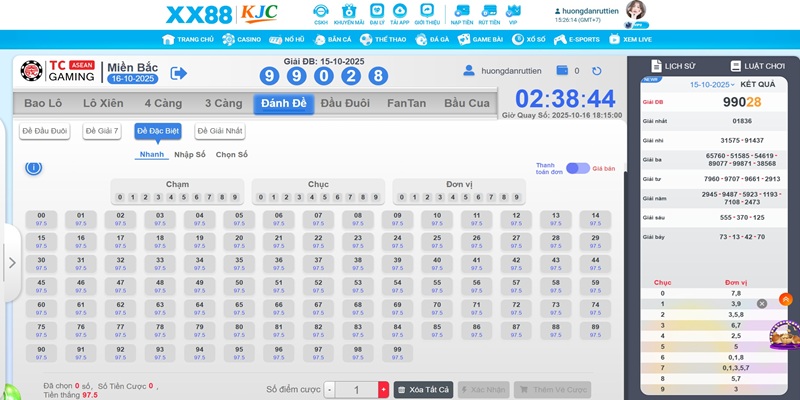Refresh the wallet balance
This screenshot has height=400, width=800.
tap(596, 71)
